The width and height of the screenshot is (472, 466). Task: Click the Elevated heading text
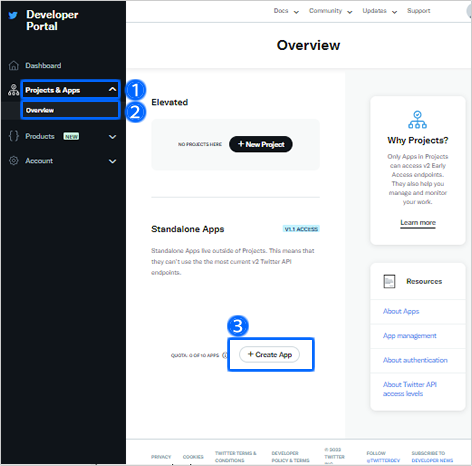(x=169, y=102)
